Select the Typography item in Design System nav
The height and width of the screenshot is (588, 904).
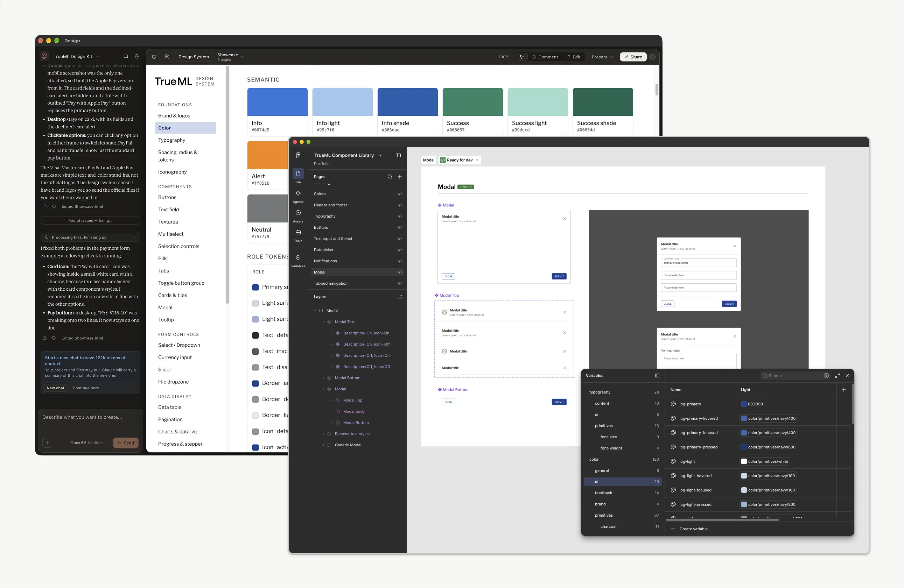coord(172,140)
